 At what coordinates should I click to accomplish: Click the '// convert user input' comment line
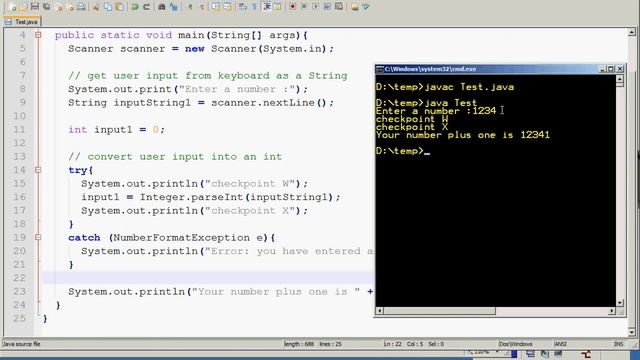click(x=175, y=157)
